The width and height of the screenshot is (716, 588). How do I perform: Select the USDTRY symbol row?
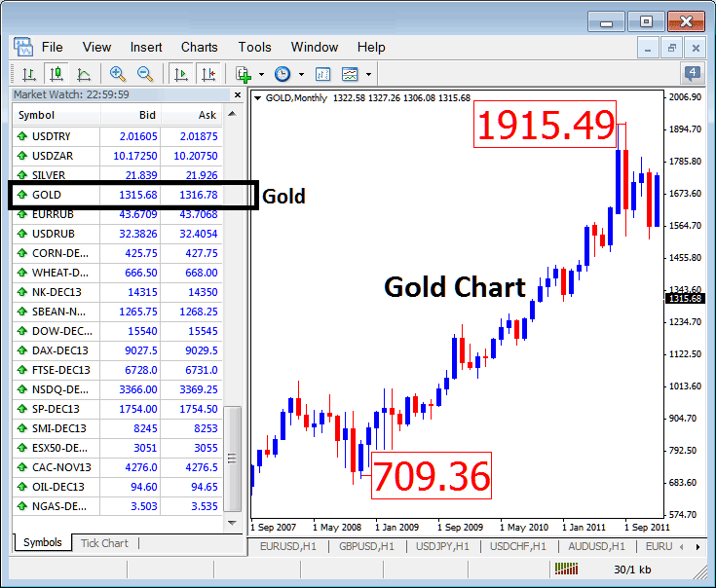pyautogui.click(x=117, y=136)
